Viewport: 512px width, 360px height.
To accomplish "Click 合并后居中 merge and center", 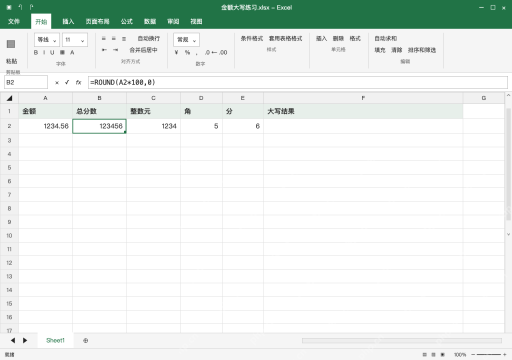I will point(143,50).
